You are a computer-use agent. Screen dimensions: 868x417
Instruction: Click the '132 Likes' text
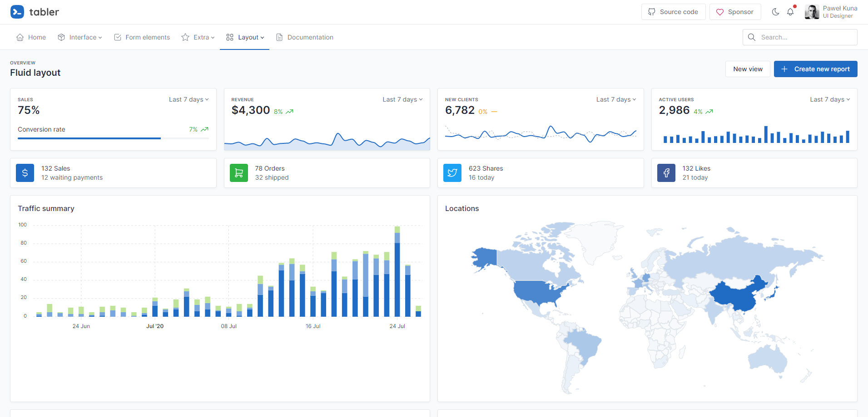(x=696, y=168)
